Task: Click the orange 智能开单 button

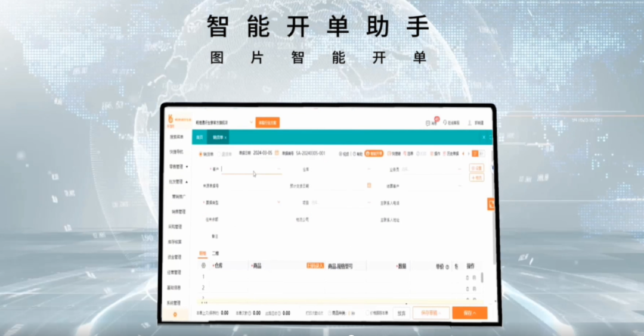Action: (374, 154)
